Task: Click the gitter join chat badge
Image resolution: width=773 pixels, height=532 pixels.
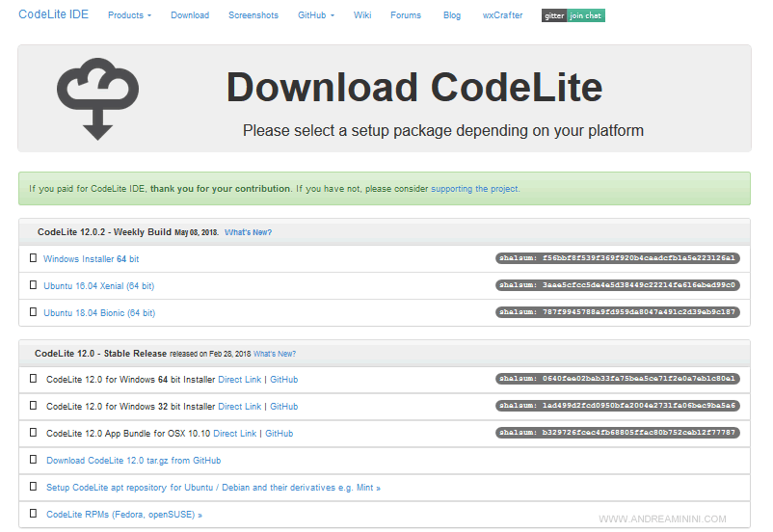Action: 573,15
